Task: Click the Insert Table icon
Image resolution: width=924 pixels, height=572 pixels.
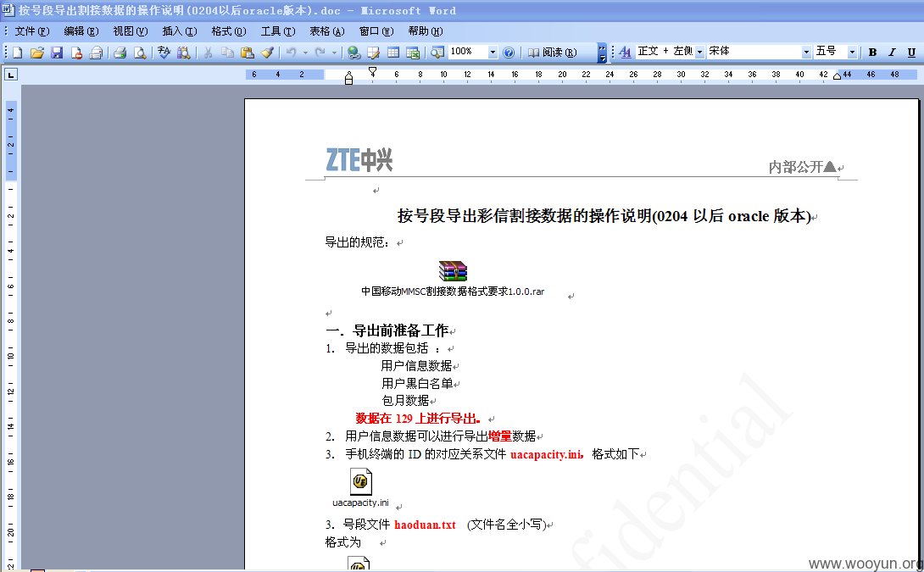Action: click(x=393, y=53)
